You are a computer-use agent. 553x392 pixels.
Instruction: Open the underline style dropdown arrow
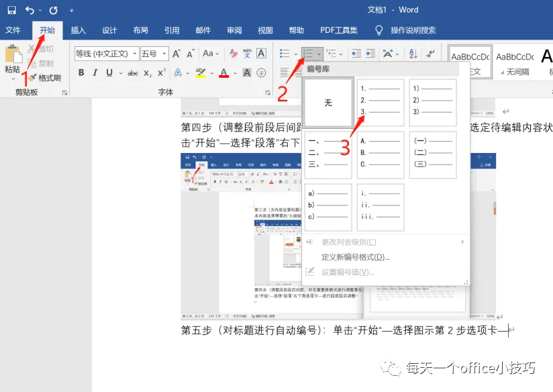(121, 73)
